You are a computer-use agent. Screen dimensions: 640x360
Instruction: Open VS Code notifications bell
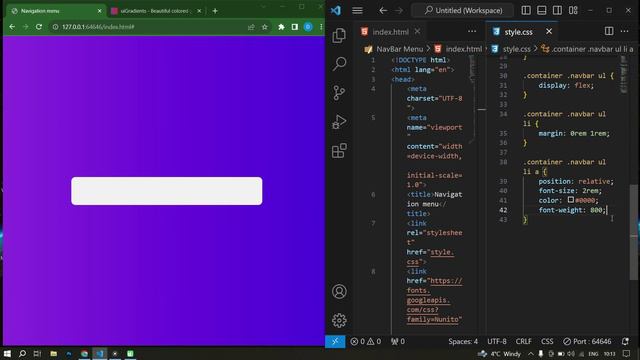(x=625, y=341)
